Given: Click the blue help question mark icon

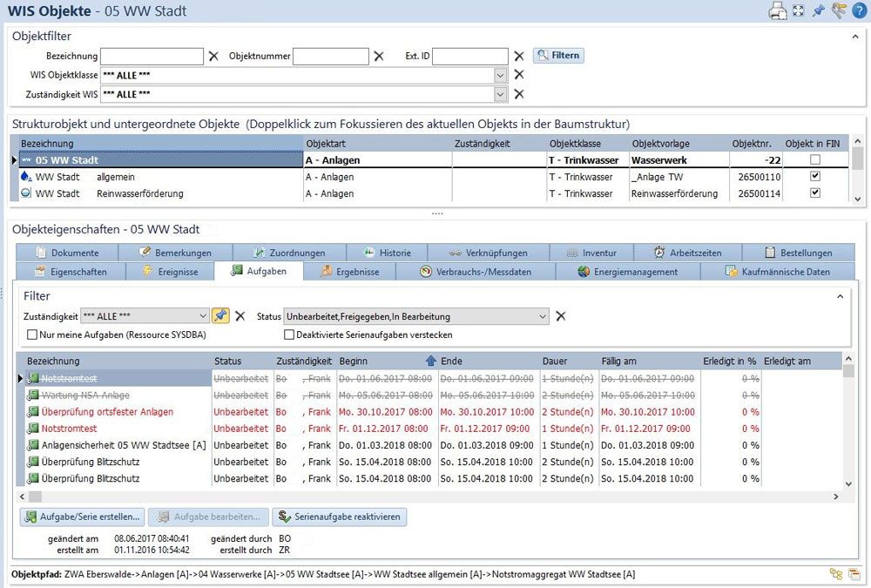Looking at the screenshot, I should (x=859, y=10).
